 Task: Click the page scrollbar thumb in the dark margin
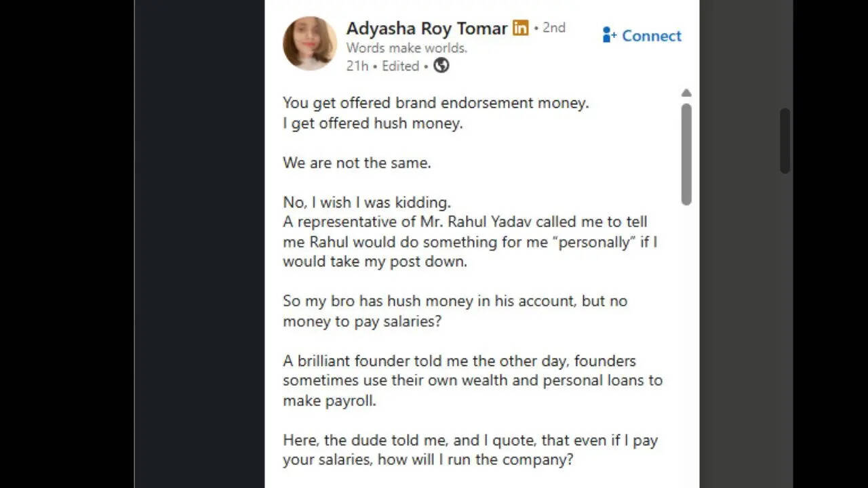[785, 141]
